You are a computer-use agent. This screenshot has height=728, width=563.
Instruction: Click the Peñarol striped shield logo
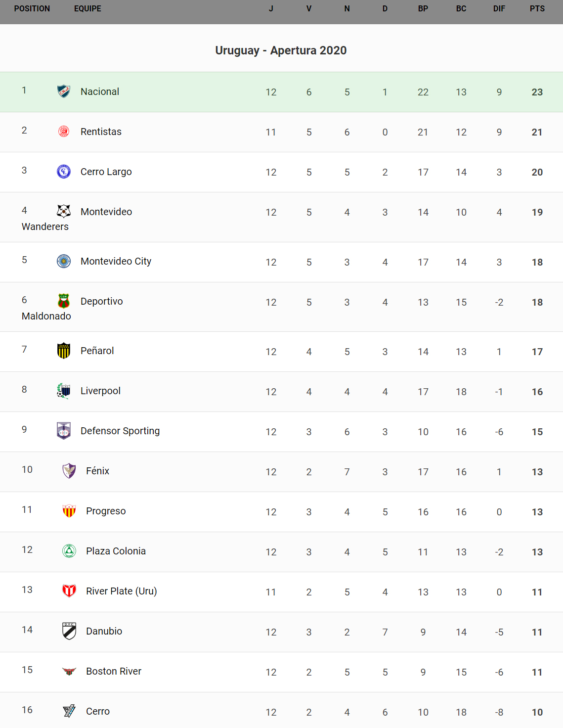click(64, 351)
